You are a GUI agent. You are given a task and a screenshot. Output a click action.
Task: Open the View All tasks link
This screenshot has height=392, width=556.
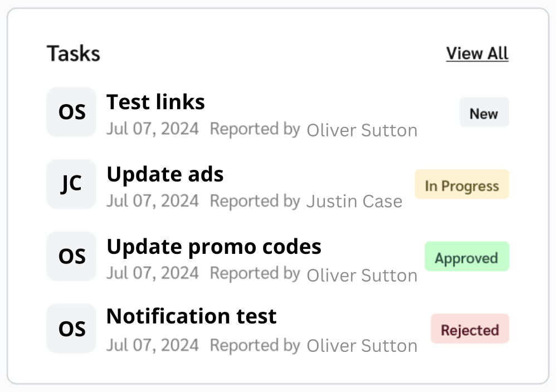[477, 53]
